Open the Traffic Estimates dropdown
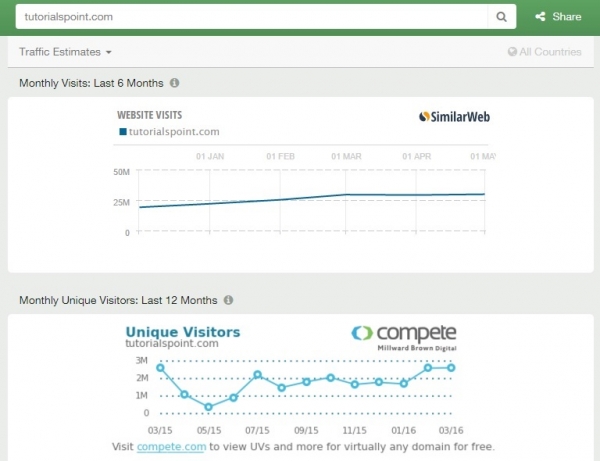Screen dimensions: 600x461 [x=65, y=52]
